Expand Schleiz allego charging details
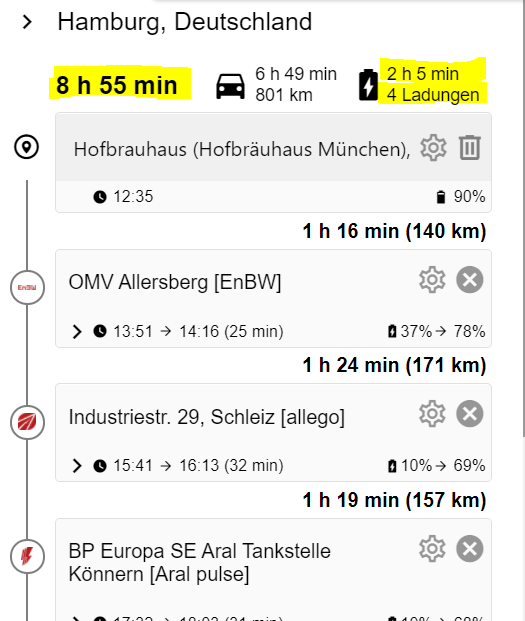Screen dimensions: 525x621 coord(77,466)
